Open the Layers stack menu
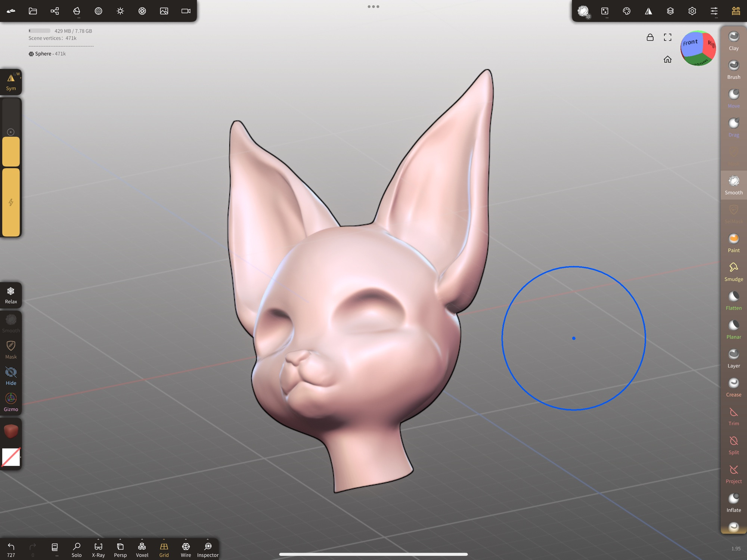The image size is (747, 560). (x=670, y=11)
